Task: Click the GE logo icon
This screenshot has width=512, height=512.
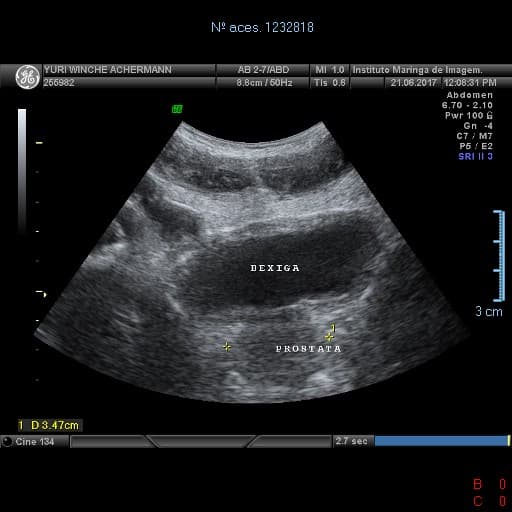Action: [x=27, y=77]
